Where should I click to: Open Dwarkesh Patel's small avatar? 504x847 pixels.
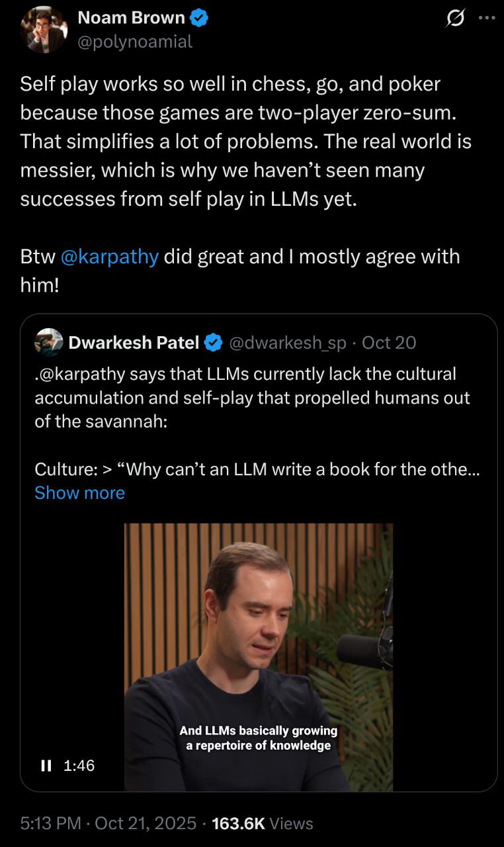[x=49, y=342]
